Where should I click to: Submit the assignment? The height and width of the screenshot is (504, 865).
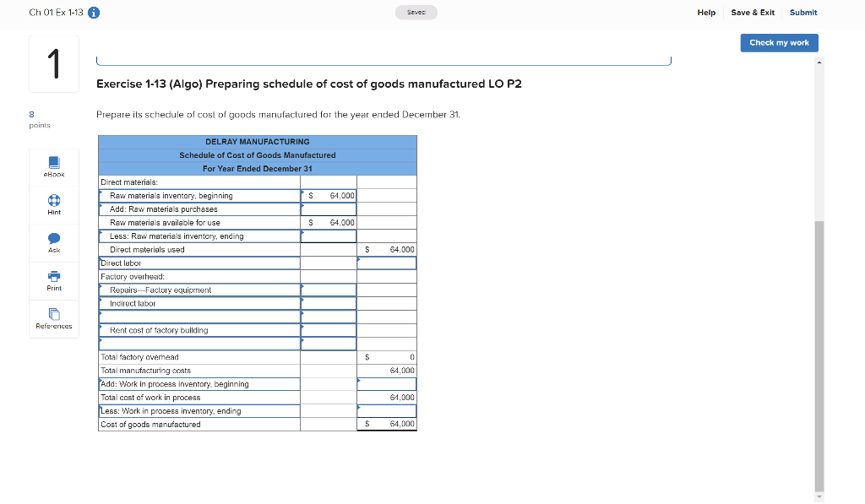click(802, 13)
